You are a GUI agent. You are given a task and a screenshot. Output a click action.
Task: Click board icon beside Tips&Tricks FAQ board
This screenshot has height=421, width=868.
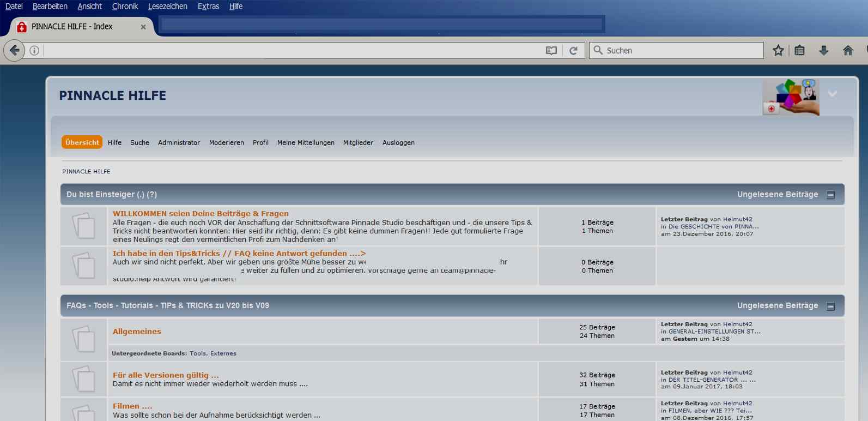click(x=83, y=266)
